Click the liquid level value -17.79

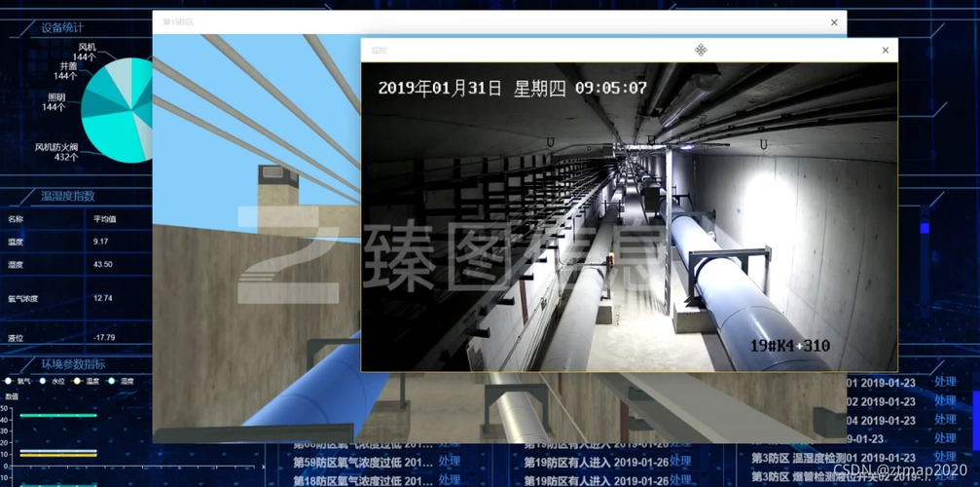(x=104, y=338)
